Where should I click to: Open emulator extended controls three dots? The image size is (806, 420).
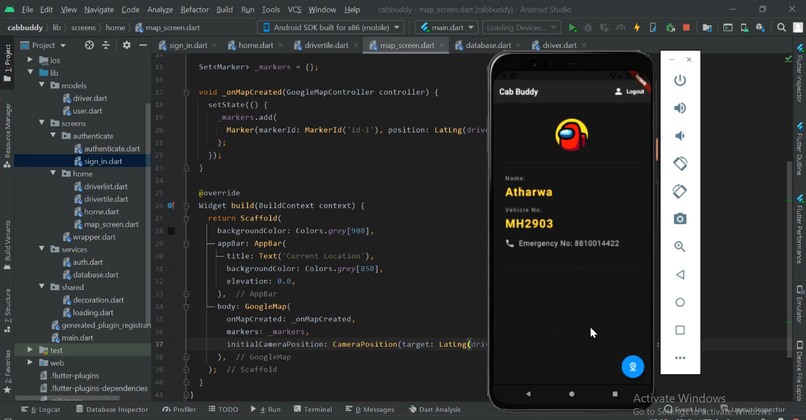[680, 358]
